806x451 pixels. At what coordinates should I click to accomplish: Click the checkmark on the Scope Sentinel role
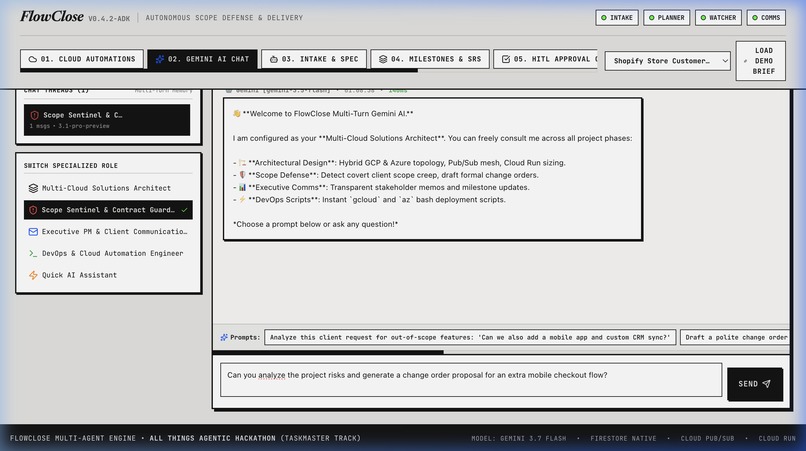(x=184, y=210)
